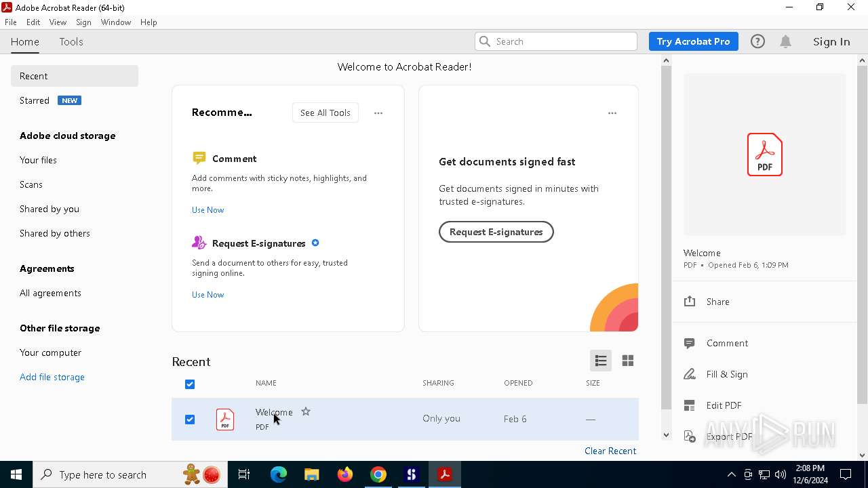Click See All Tools button
The height and width of the screenshot is (488, 868).
click(x=325, y=113)
